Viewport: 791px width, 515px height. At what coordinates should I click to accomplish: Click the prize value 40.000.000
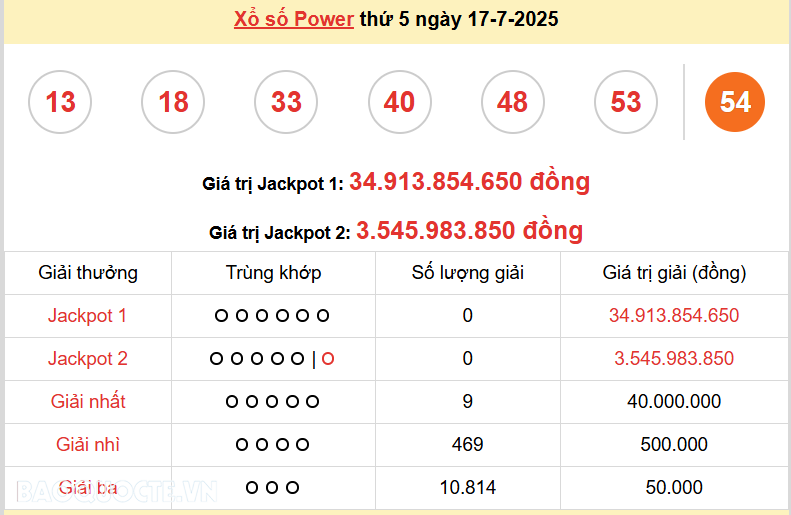674,402
